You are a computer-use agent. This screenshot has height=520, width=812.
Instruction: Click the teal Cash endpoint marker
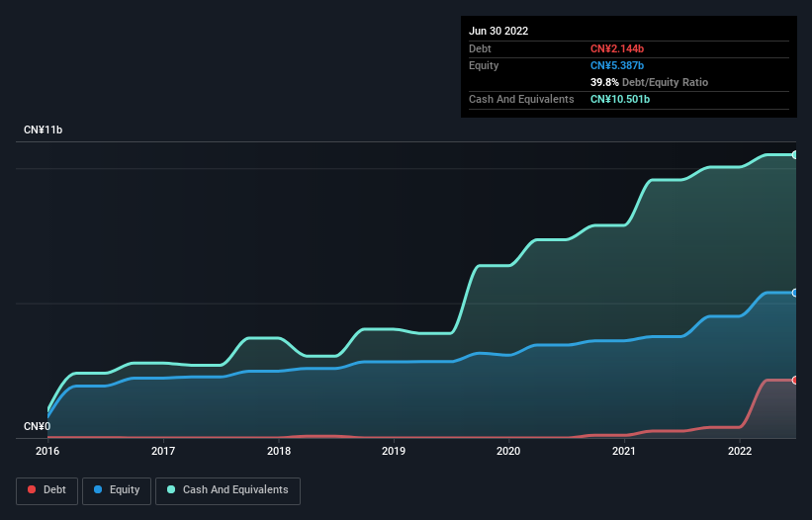click(x=795, y=154)
